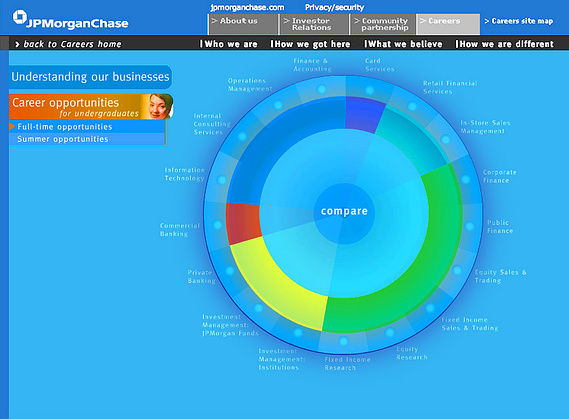Screen dimensions: 569x419
Task: Open the jpmorganchase.com link
Action: point(247,7)
